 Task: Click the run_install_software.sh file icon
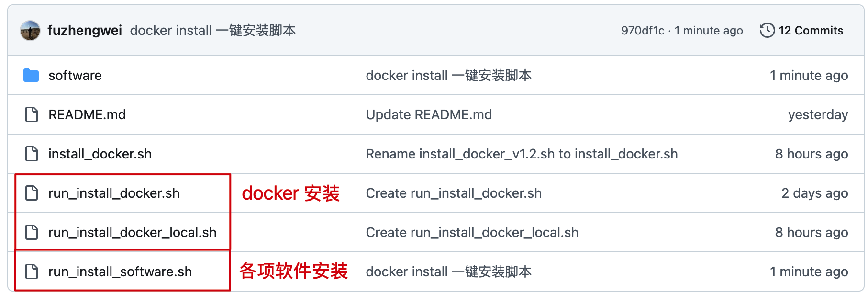click(x=32, y=272)
